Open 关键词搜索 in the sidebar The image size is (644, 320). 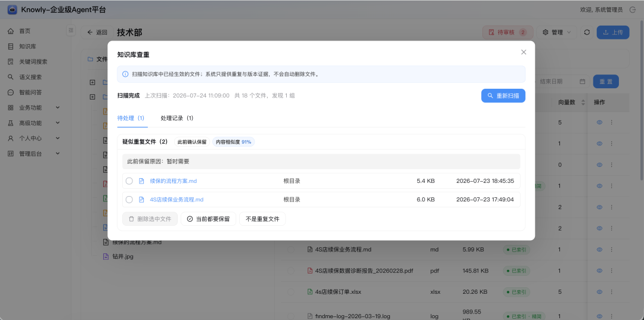pyautogui.click(x=33, y=61)
